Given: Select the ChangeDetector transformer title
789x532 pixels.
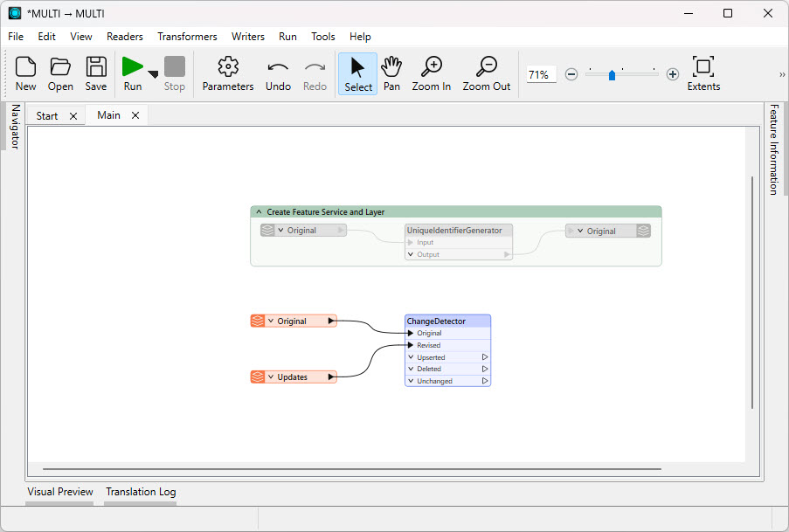Looking at the screenshot, I should click(436, 321).
